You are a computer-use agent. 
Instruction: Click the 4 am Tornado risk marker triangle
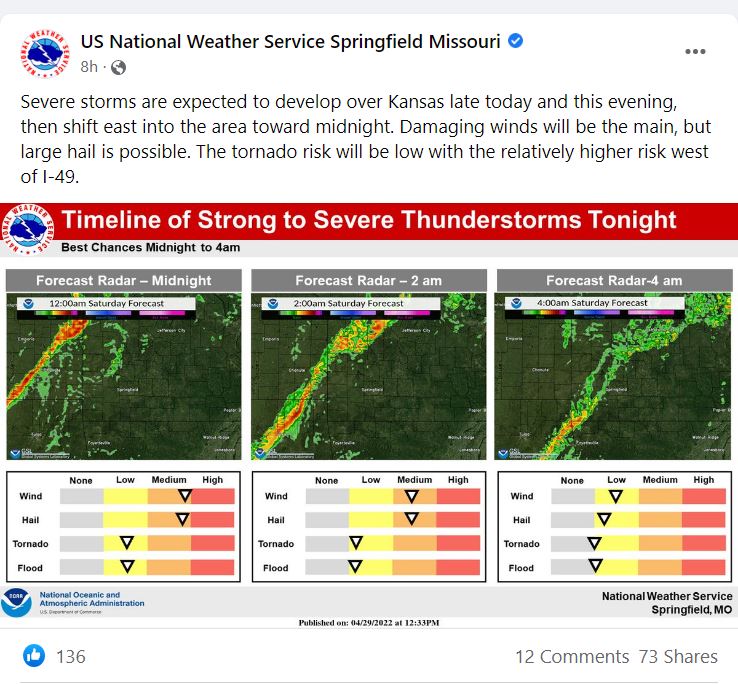pos(594,543)
